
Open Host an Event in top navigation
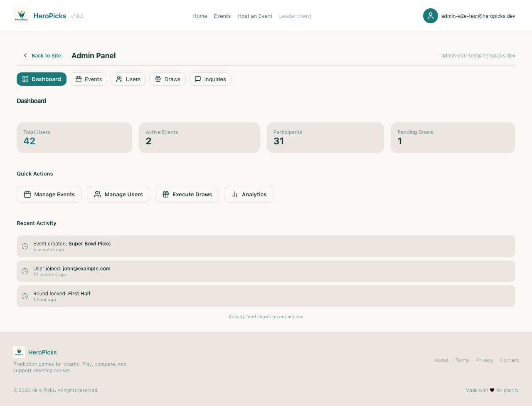click(x=255, y=16)
